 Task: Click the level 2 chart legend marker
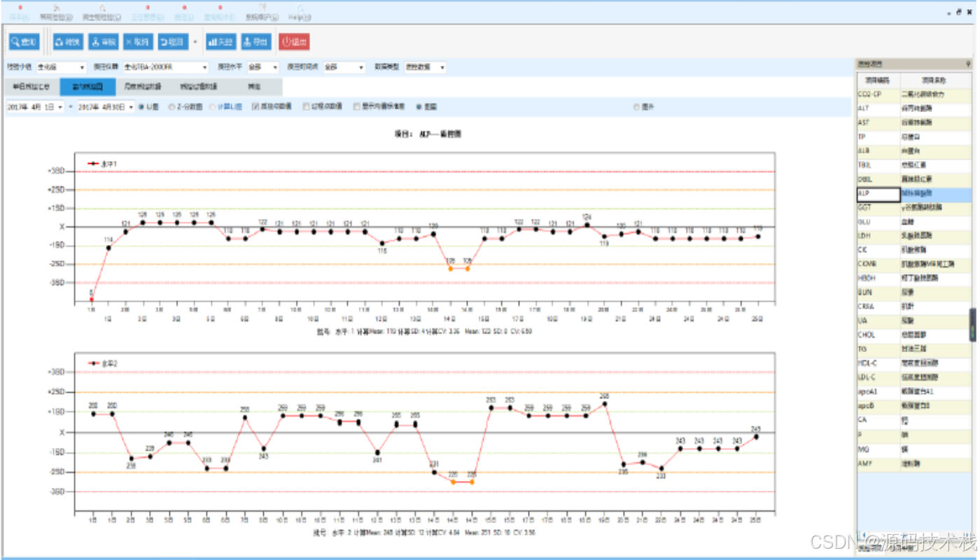click(92, 364)
